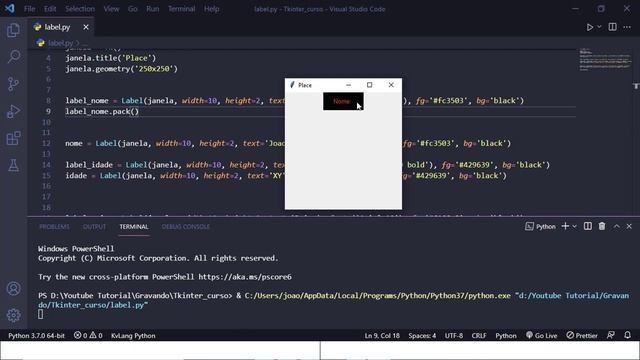Open the run options dropdown next to play
The image size is (640, 360).
coord(599,27)
